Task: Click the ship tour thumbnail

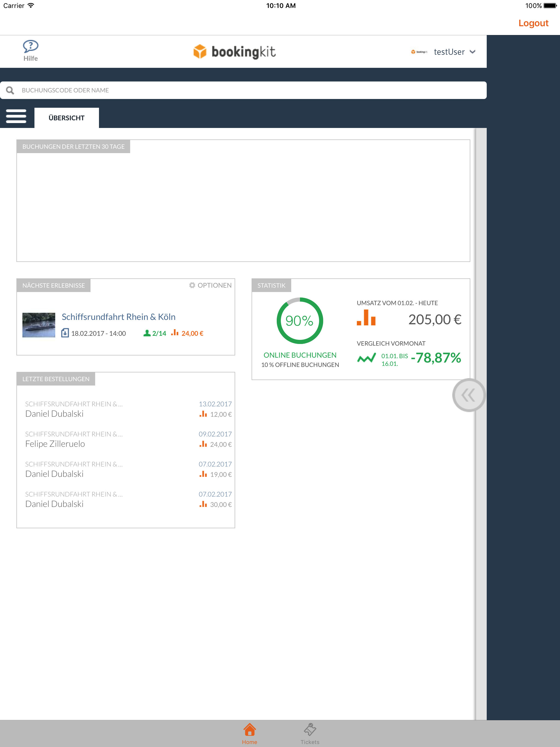Action: 39,325
